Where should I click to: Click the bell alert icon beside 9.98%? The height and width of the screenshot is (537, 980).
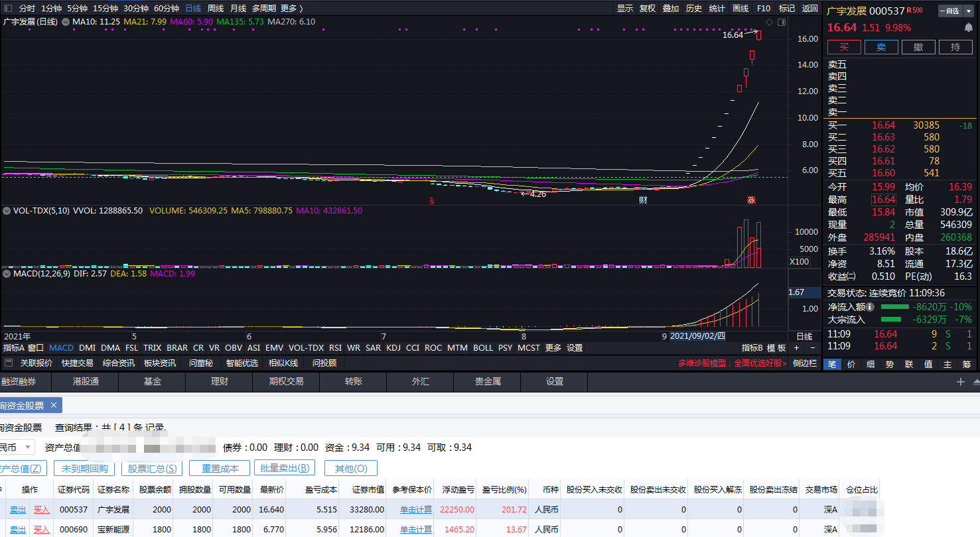[968, 27]
